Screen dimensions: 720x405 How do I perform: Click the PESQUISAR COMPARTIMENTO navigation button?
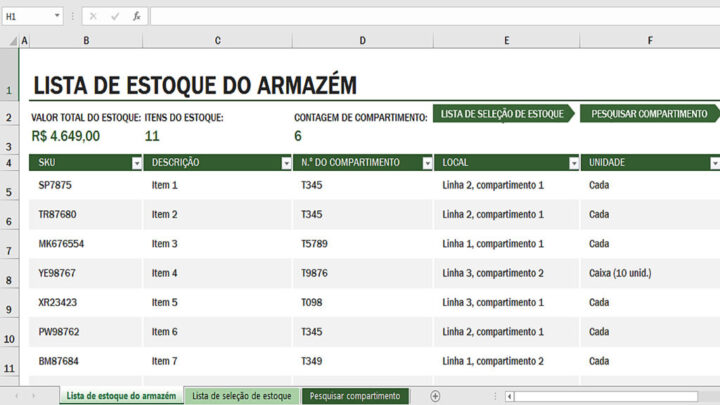coord(648,114)
